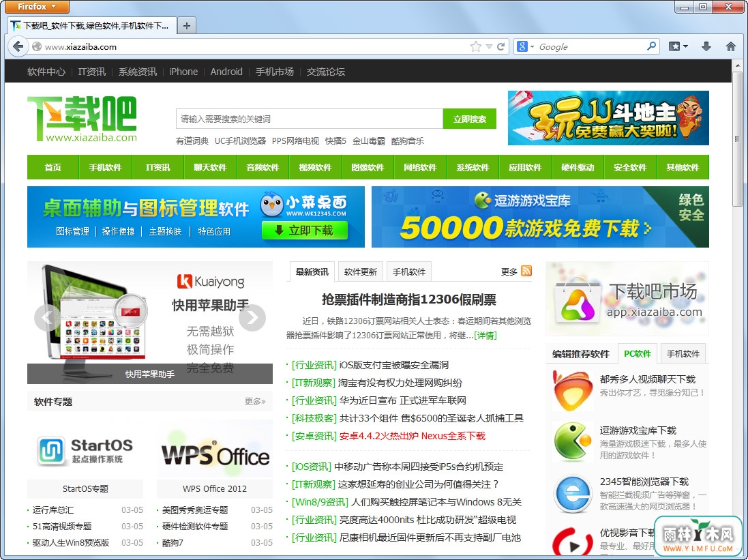Click the 2345智能浏览器 app icon
This screenshot has height=560, width=748.
(573, 493)
